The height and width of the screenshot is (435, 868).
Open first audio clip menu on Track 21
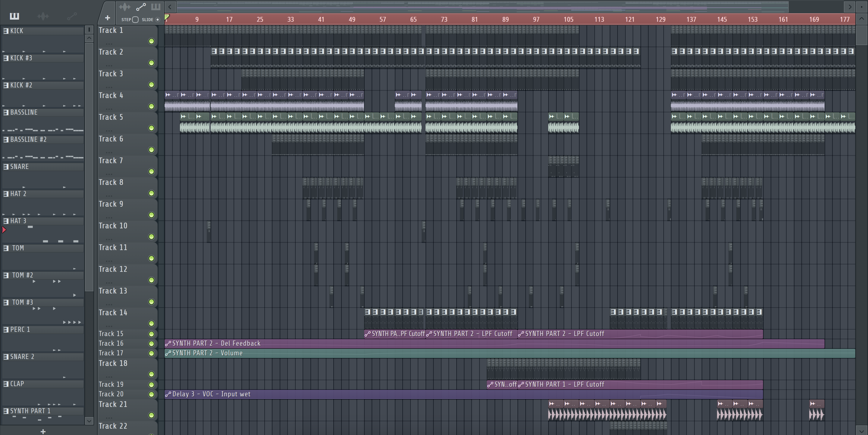coord(552,403)
